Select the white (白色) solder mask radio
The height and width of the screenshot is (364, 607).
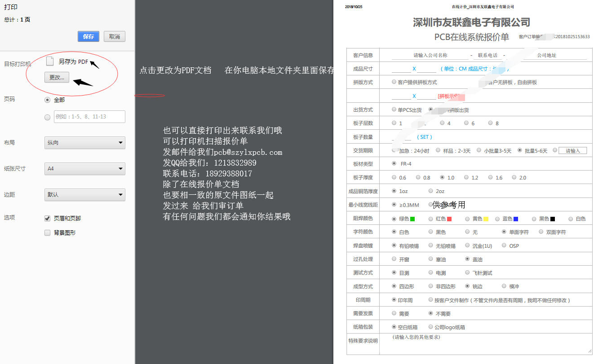[x=571, y=219]
